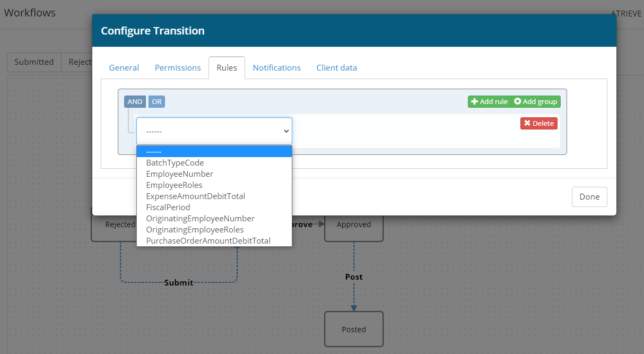Click the Add rule button
This screenshot has height=354, width=644.
point(489,101)
